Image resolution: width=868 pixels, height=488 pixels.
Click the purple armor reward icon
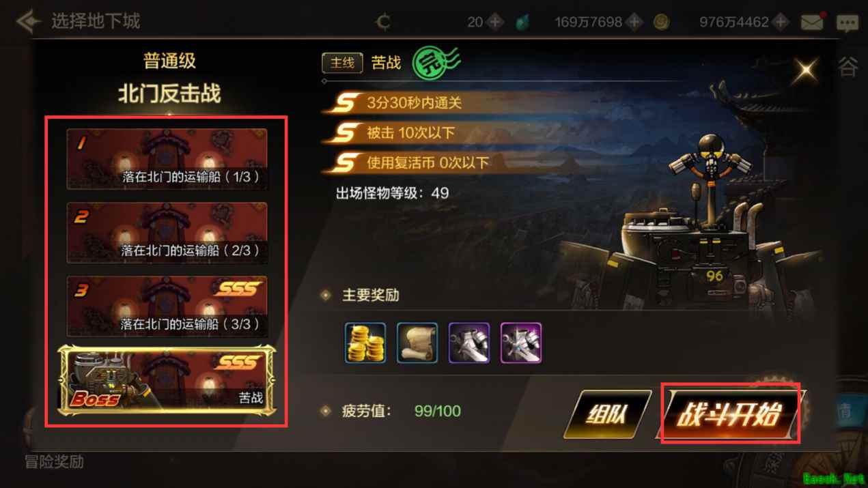click(469, 343)
